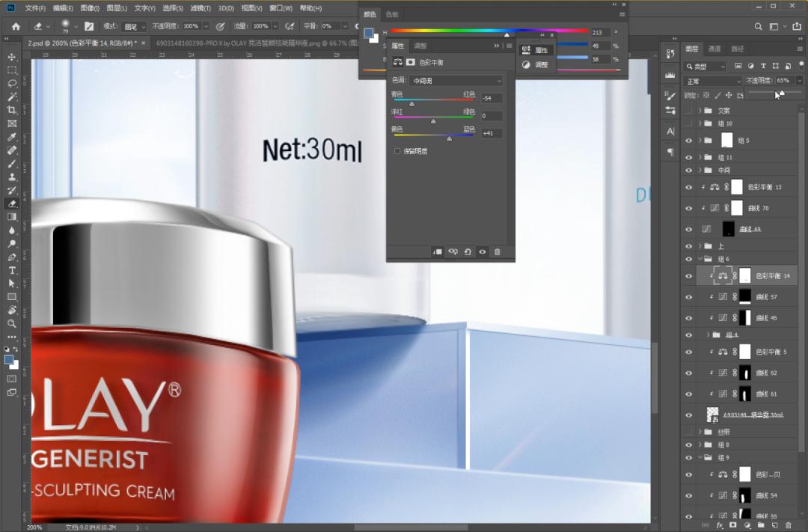Open the eraser 模式 dropdown
Image resolution: width=808 pixels, height=532 pixels.
point(135,26)
